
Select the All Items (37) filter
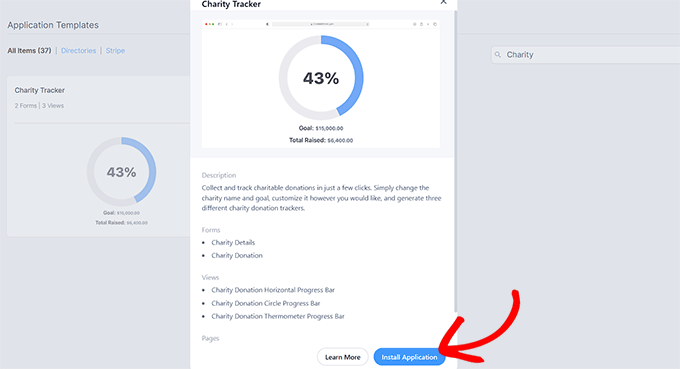(x=29, y=51)
